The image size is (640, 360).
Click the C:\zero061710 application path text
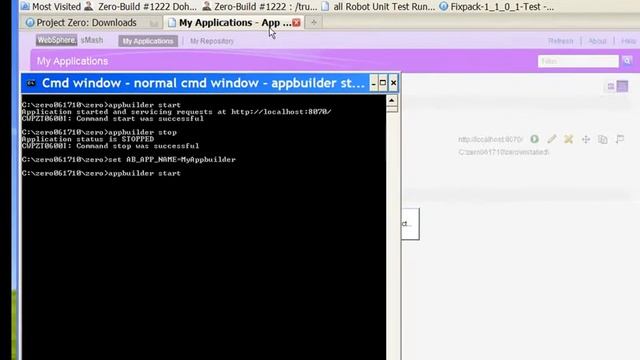click(x=503, y=152)
